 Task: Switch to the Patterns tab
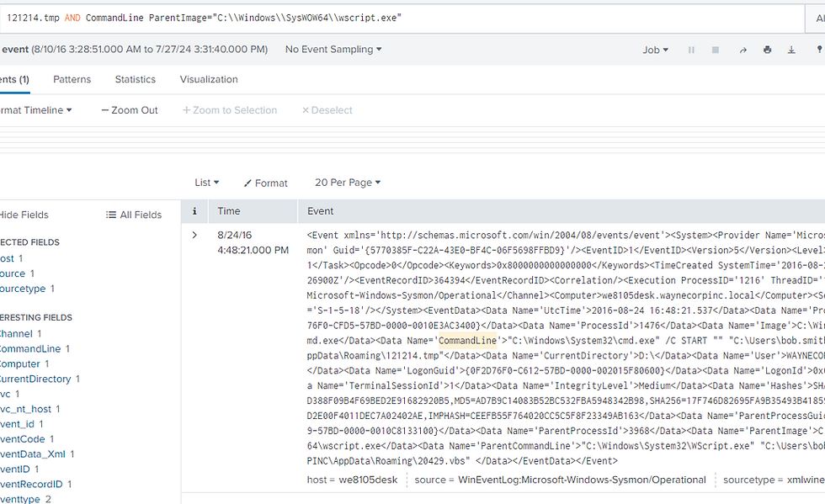(72, 79)
